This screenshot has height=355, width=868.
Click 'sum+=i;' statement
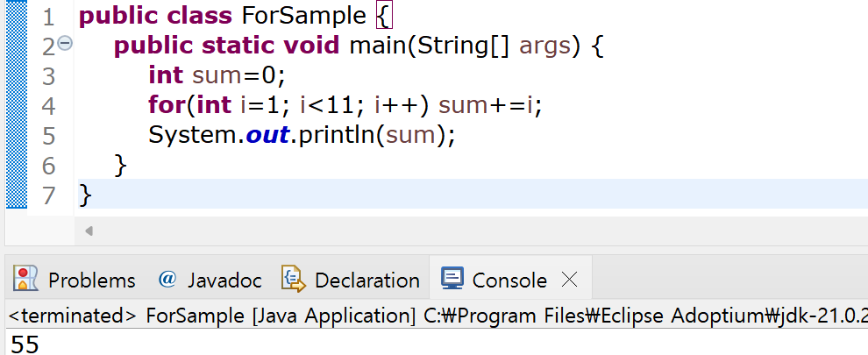[x=490, y=105]
